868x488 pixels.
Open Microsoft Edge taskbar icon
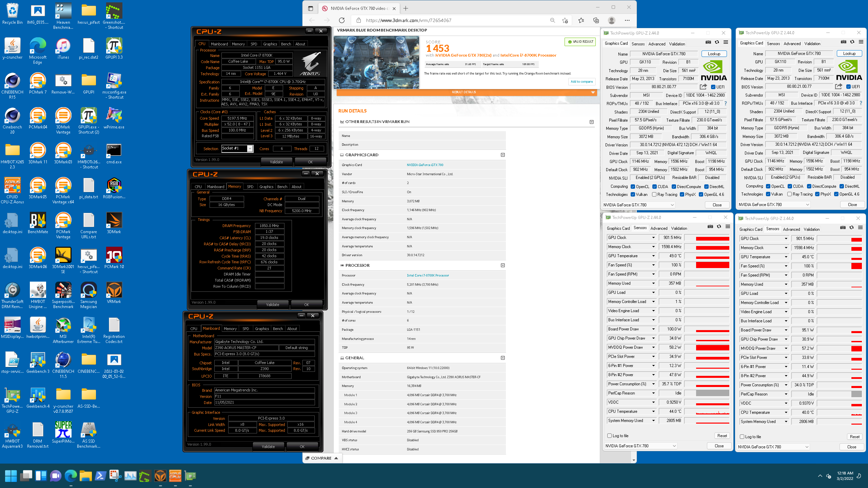tap(71, 476)
